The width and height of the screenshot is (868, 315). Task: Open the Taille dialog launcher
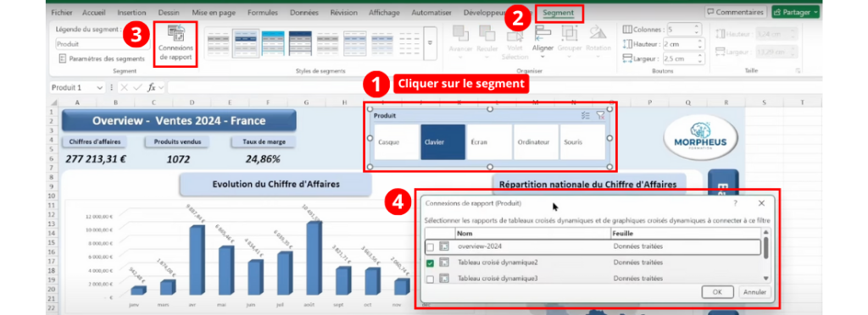798,71
